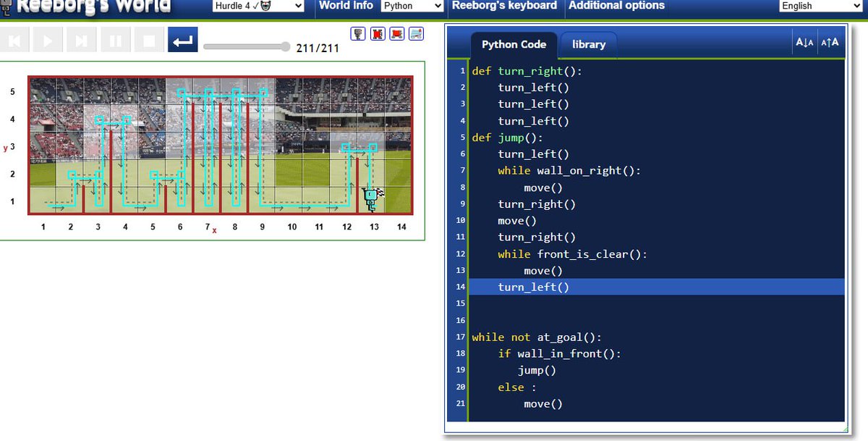Viewport: 868px width, 441px height.
Task: Click empty line 15 in editor
Action: [x=656, y=304]
